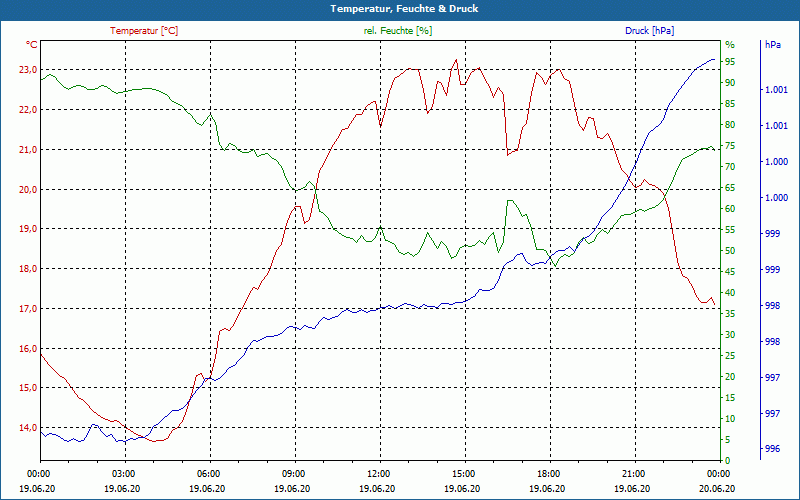This screenshot has height=500, width=800.
Task: Click the red '°C' axis unit label
Action: coord(31,45)
